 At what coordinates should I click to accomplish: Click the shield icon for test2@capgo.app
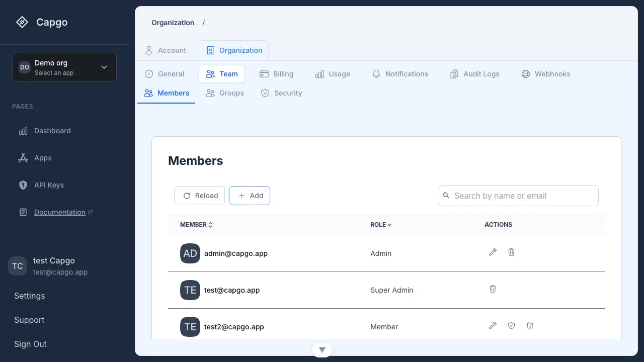coord(511,326)
